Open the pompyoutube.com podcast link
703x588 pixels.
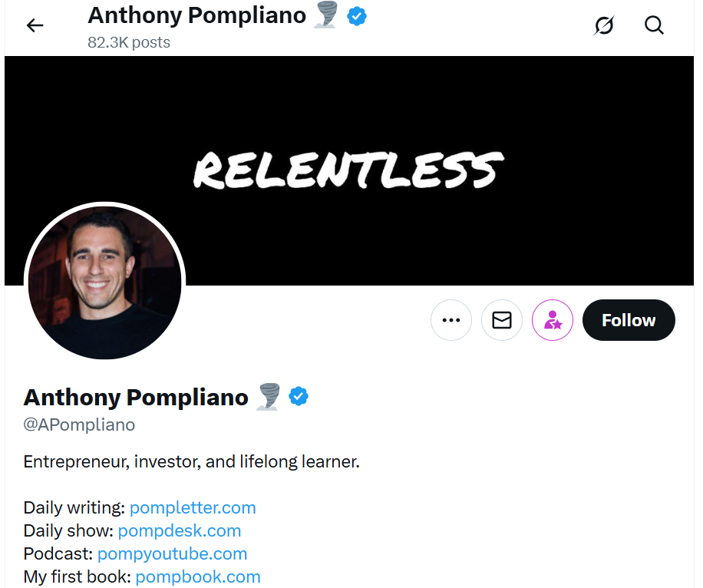tap(172, 553)
